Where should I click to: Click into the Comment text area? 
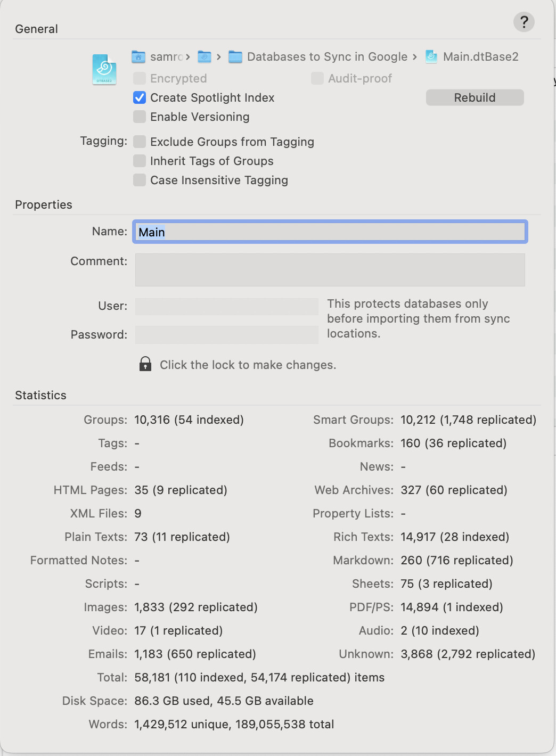330,270
